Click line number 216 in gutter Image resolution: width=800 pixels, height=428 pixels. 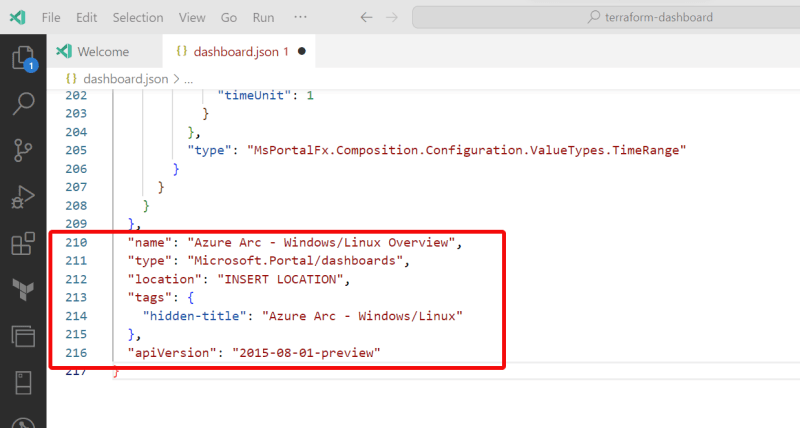(76, 353)
